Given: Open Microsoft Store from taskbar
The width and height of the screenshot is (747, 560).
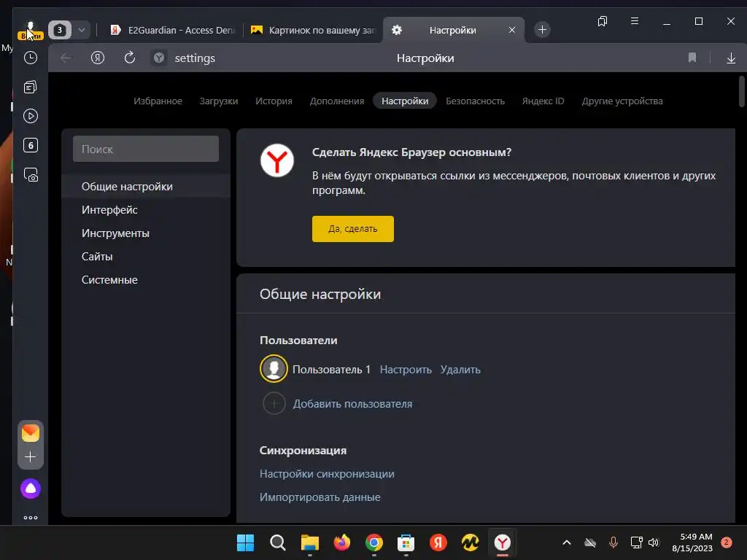Looking at the screenshot, I should 406,542.
